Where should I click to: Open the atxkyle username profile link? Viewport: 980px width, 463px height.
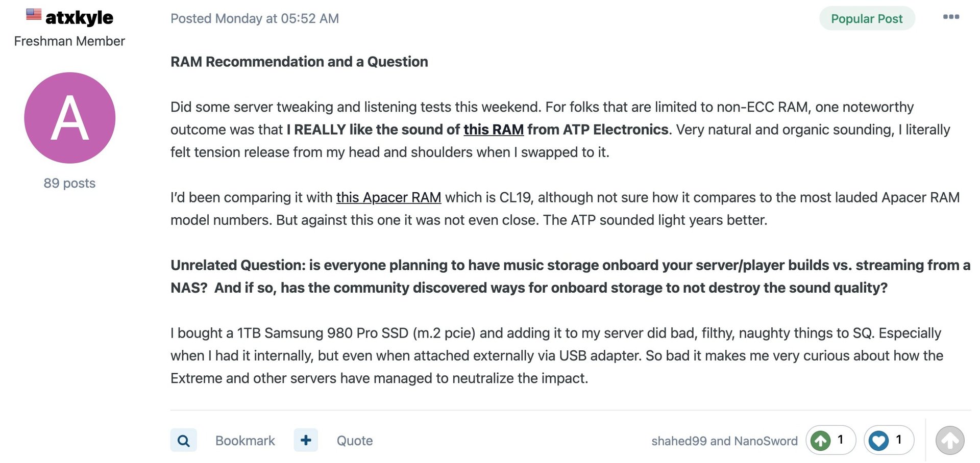[79, 18]
